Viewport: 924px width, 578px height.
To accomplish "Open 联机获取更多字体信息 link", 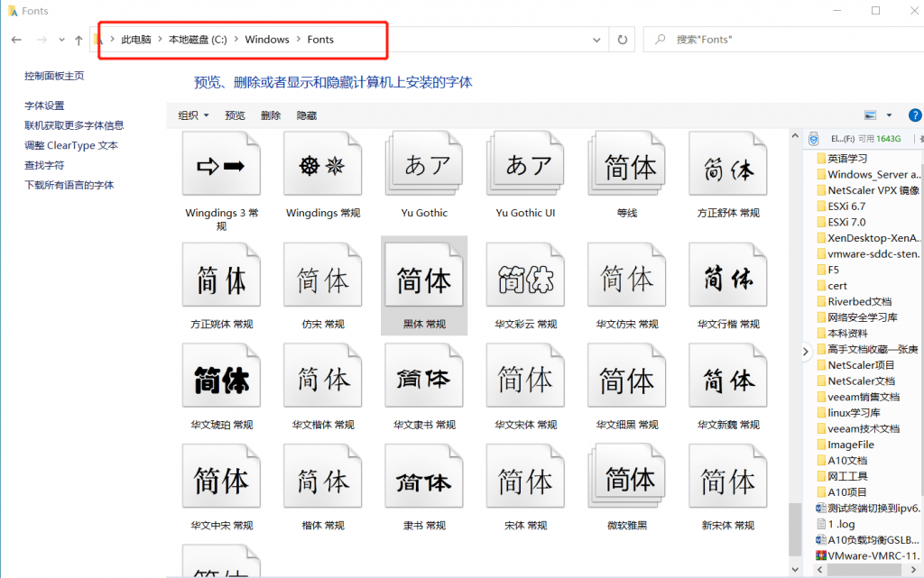I will [x=74, y=125].
